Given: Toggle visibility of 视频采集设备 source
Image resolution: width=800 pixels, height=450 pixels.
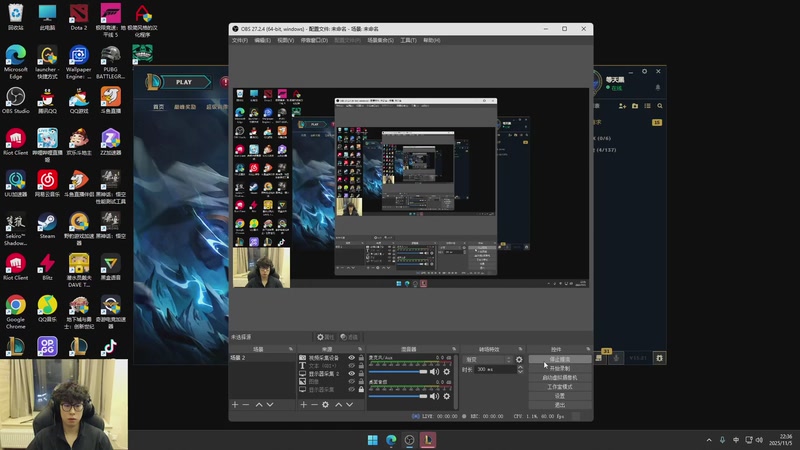Looking at the screenshot, I should coord(352,358).
